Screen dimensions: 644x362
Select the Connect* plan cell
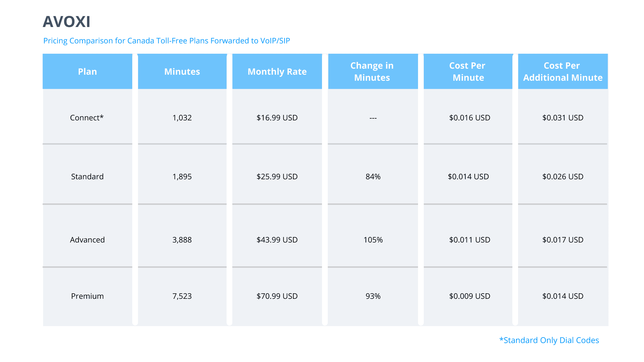(87, 118)
